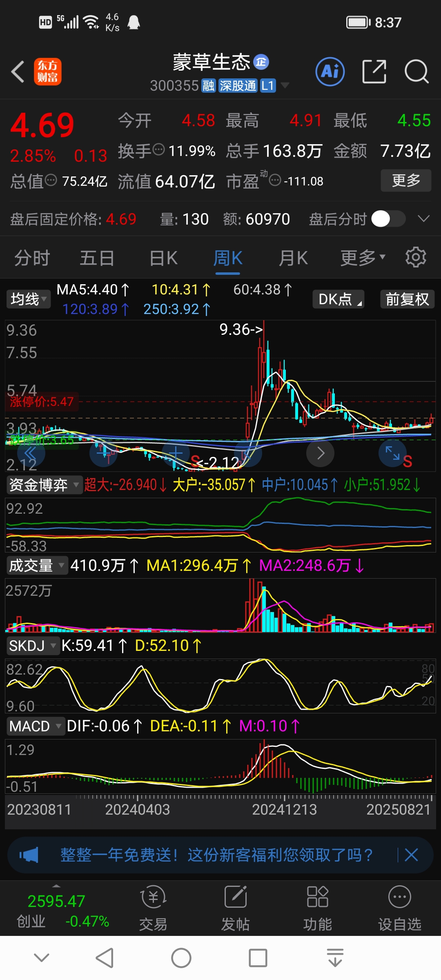
Task: Open 资金博弈 indicator dropdown
Action: 44,485
